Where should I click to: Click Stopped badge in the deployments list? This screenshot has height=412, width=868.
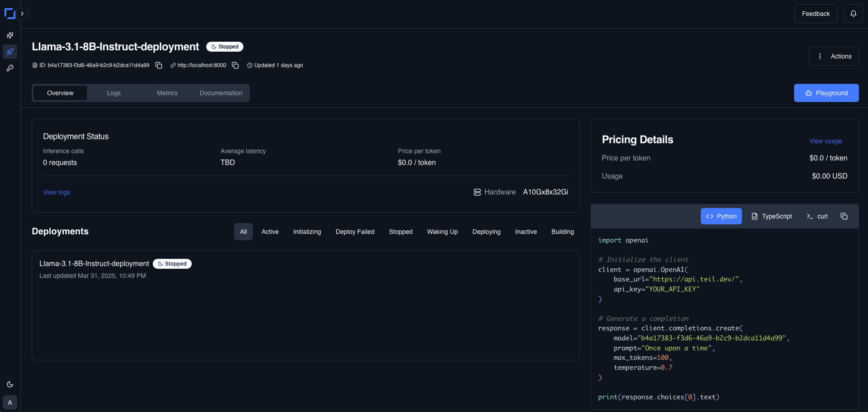[x=172, y=264]
